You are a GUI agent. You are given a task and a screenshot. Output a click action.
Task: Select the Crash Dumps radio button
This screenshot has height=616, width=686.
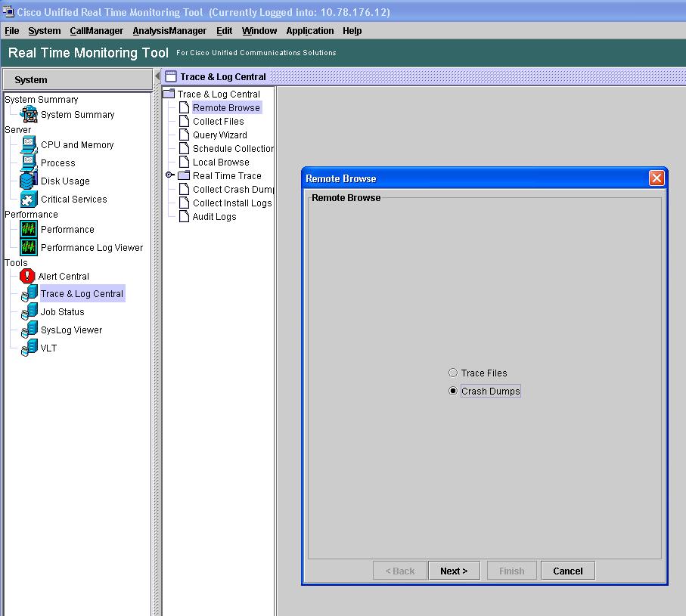pos(453,391)
